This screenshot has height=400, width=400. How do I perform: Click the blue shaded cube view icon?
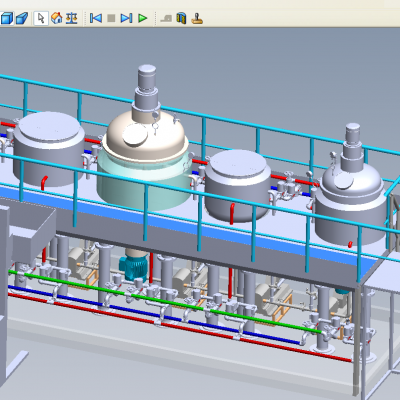pyautogui.click(x=6, y=18)
